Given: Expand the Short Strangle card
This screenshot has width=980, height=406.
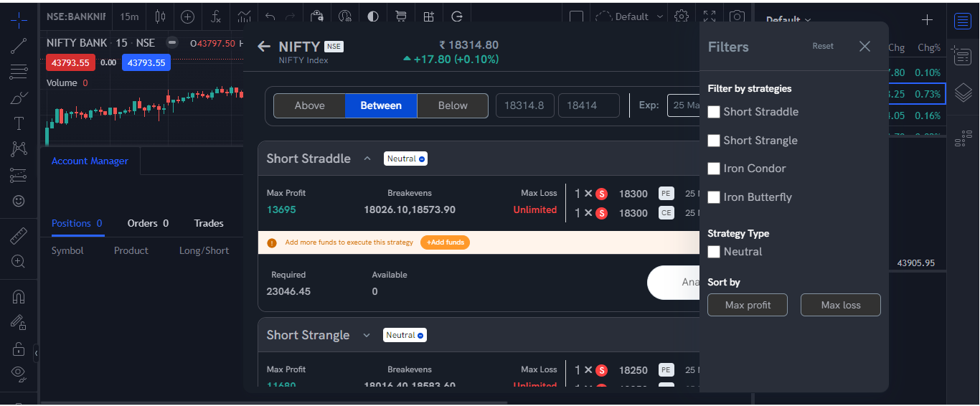Looking at the screenshot, I should [x=367, y=335].
